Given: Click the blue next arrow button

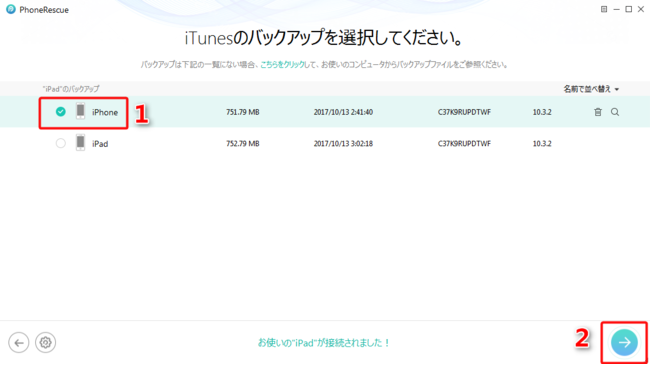Looking at the screenshot, I should point(624,343).
